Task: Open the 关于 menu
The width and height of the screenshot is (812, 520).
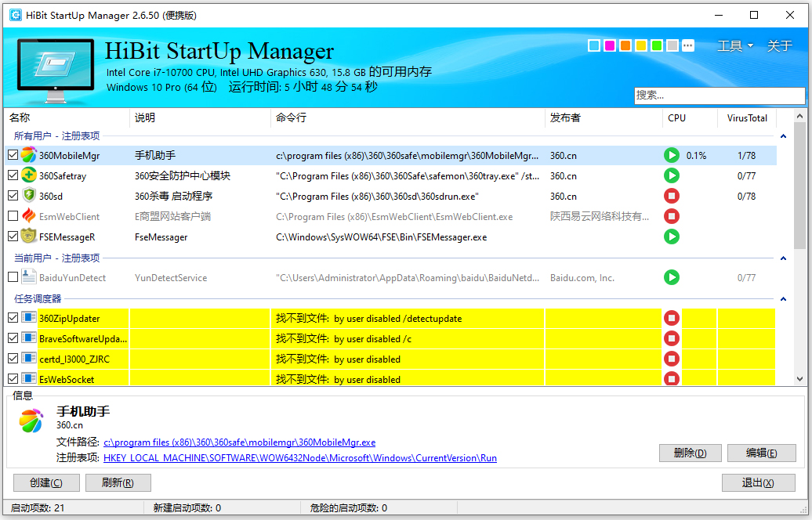Action: click(779, 45)
